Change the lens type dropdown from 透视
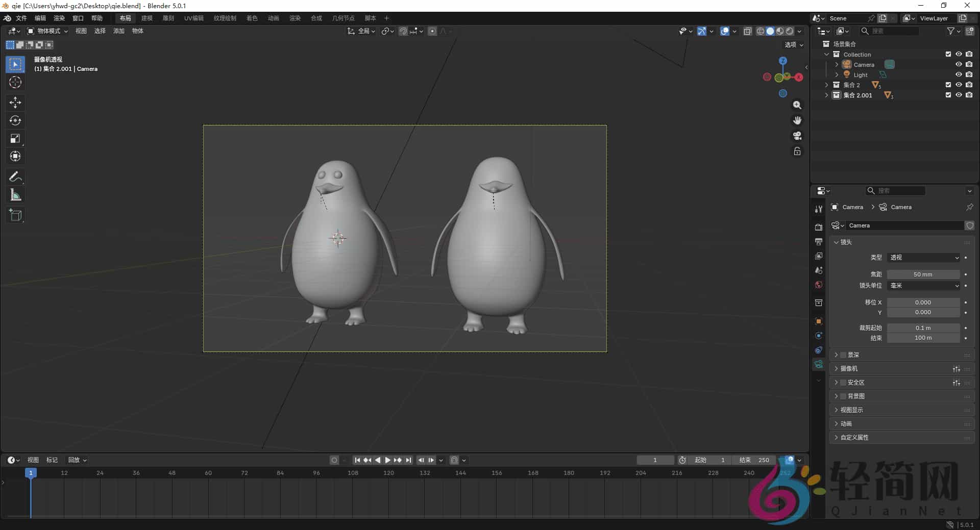The height and width of the screenshot is (530, 980). pos(924,258)
